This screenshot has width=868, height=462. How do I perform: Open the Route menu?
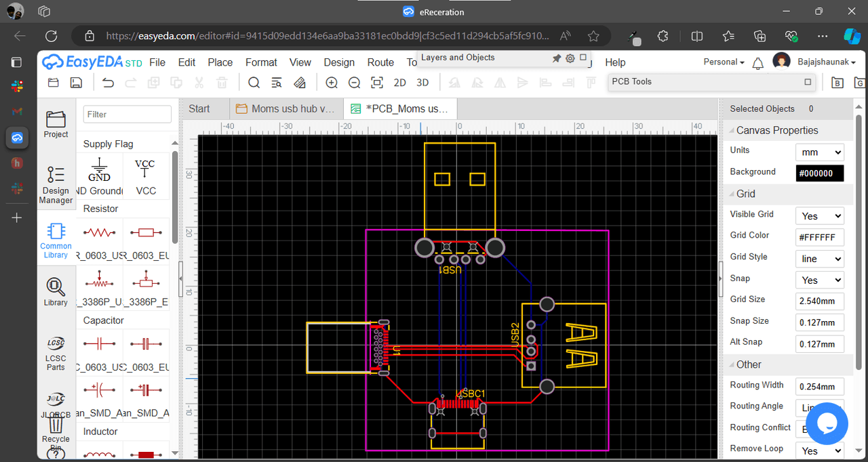click(380, 62)
